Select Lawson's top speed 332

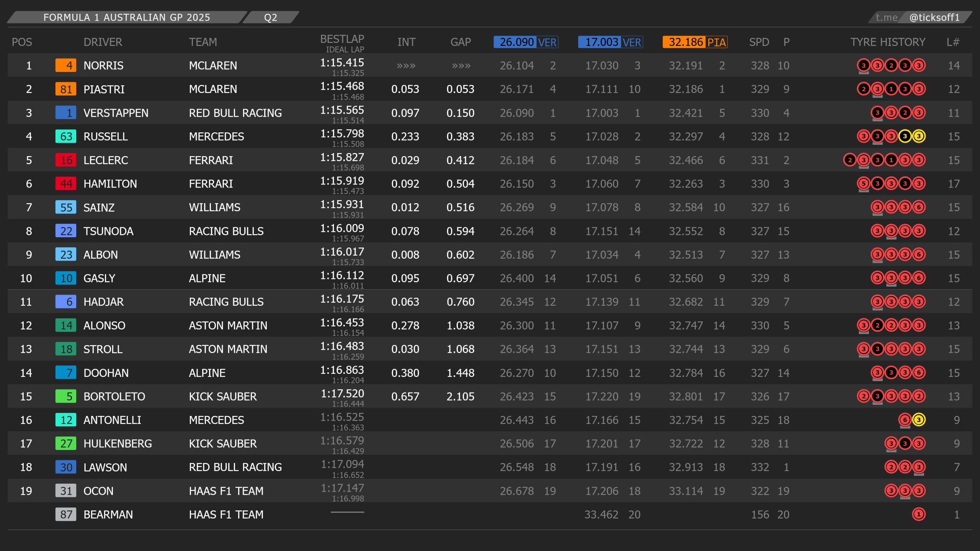760,467
